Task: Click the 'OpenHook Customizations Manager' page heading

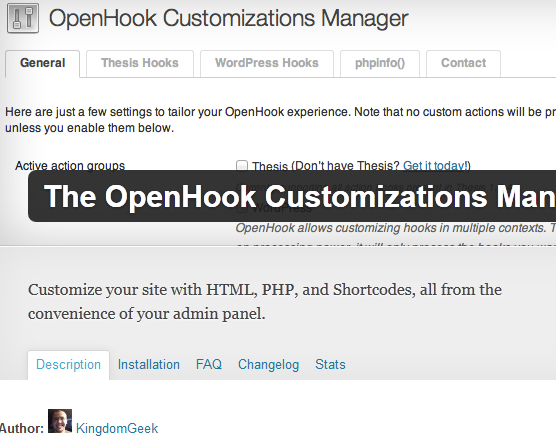Action: tap(229, 18)
